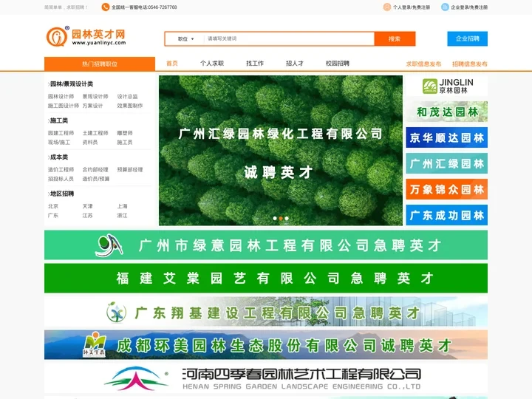Open JINGLIN 京林园林 ad
This screenshot has width=532, height=399.
point(447,86)
